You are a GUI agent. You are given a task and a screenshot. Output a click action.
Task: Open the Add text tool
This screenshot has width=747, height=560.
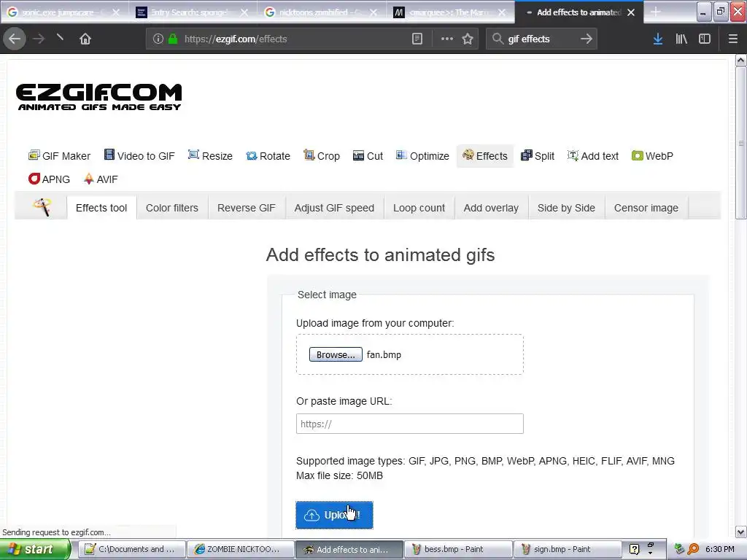point(592,156)
